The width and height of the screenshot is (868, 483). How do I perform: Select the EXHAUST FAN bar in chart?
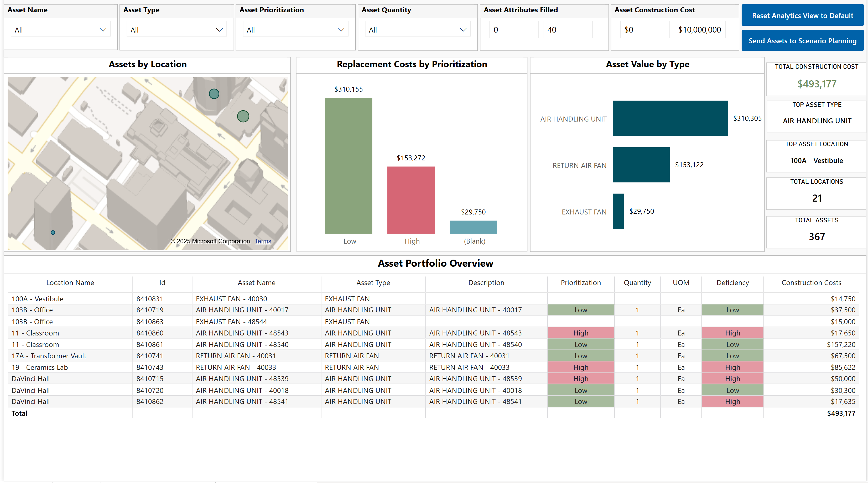[618, 211]
